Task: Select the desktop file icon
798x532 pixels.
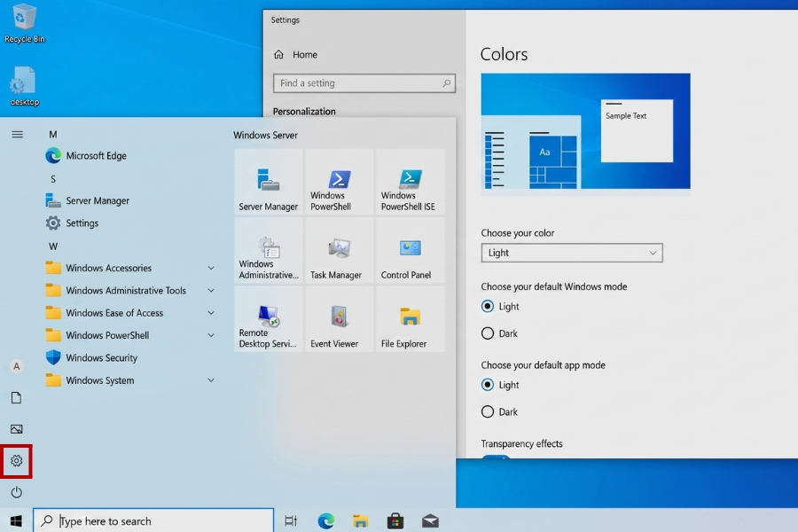Action: [25, 86]
